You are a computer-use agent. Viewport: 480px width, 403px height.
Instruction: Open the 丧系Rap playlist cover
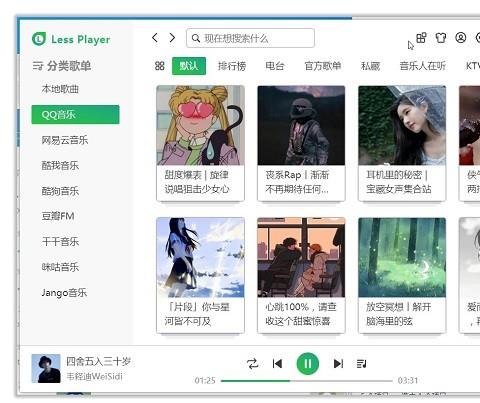301,125
